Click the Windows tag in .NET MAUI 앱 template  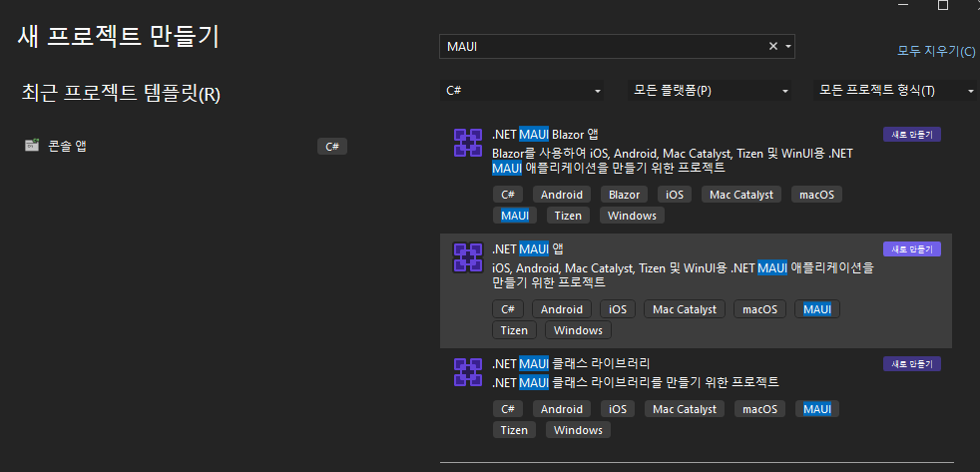coord(578,330)
